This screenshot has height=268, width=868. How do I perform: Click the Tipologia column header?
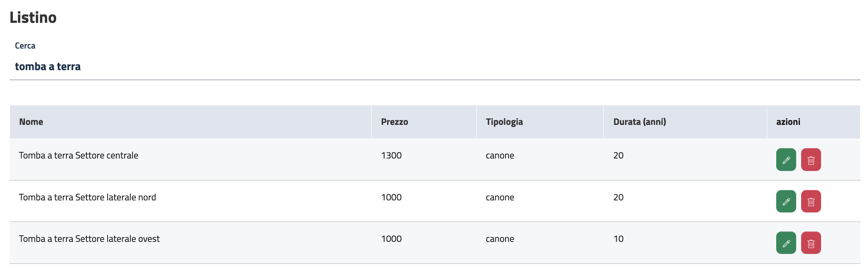504,122
